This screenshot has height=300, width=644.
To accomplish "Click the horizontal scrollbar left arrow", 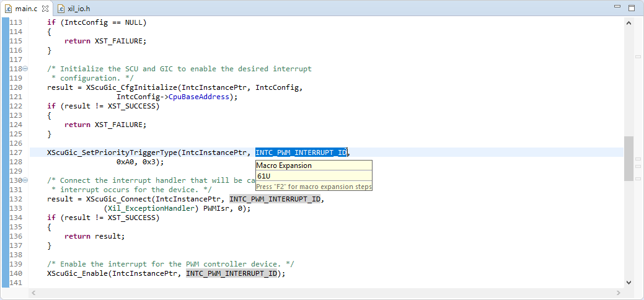I will coord(33,293).
